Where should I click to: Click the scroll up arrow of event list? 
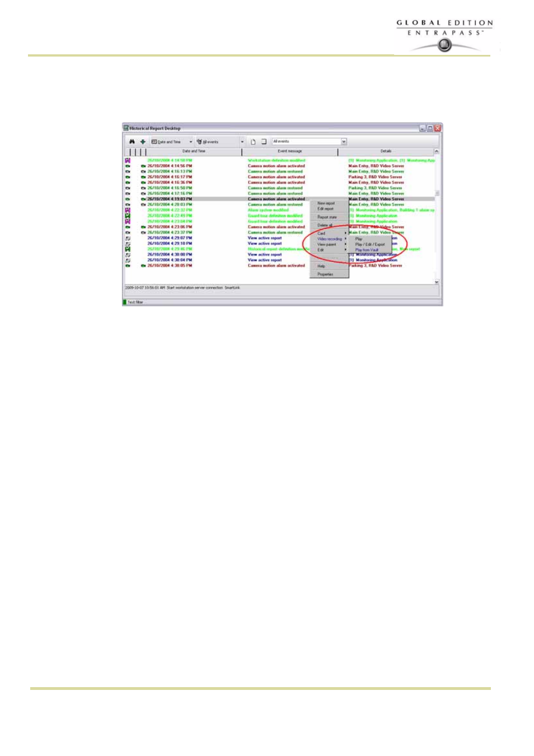(x=437, y=151)
